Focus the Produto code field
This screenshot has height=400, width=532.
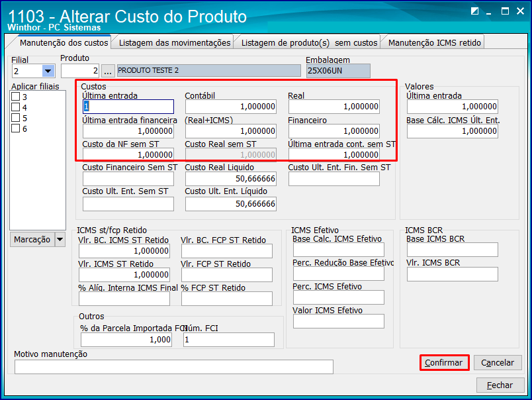click(x=80, y=71)
